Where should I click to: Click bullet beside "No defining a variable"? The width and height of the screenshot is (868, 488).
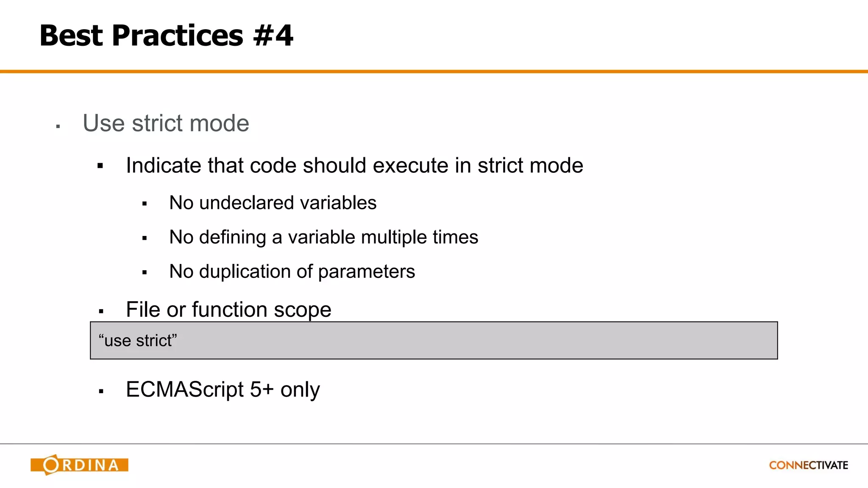tap(145, 238)
